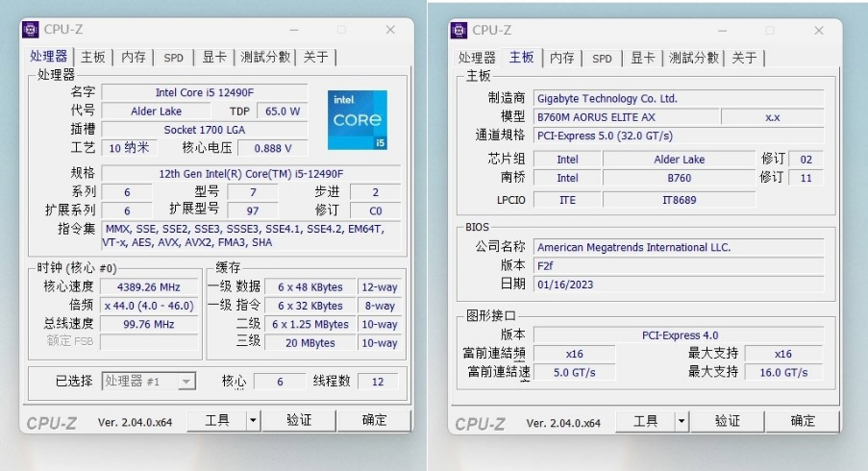Expand 工具 dropdown arrow in processor window

click(x=253, y=420)
